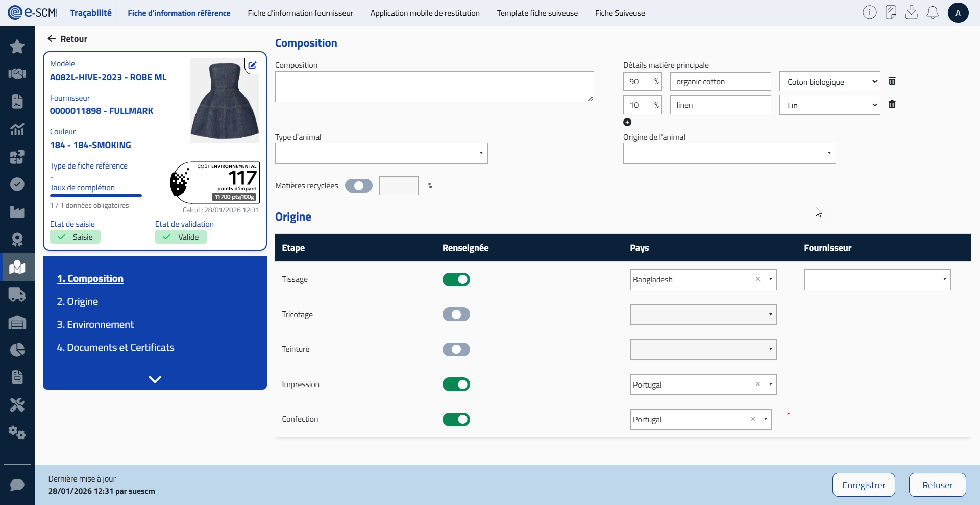
Task: Toggle the Matières recyclées switch
Action: click(x=359, y=186)
